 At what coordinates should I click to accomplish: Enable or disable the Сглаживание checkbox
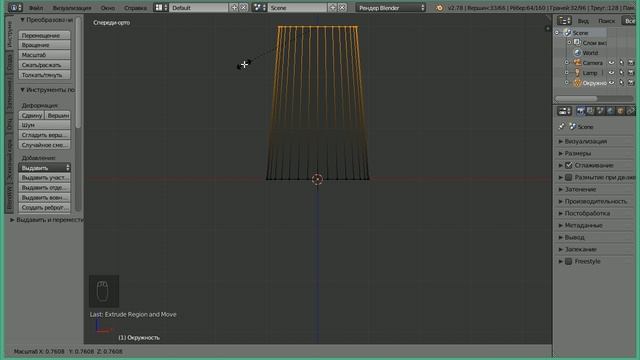pos(569,165)
